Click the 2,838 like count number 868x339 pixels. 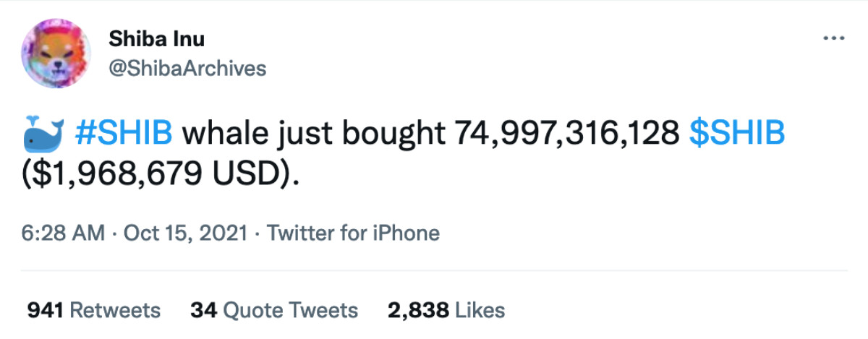417,310
